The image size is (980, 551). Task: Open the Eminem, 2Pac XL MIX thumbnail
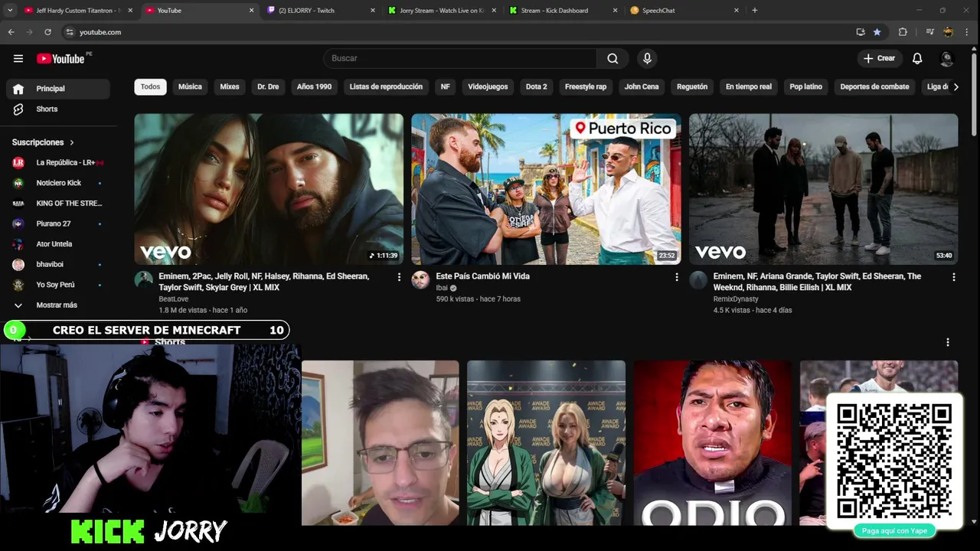tap(269, 189)
